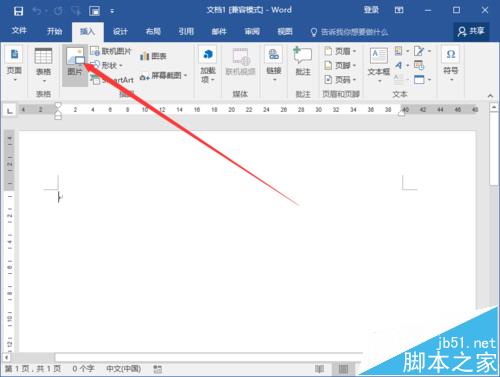Image resolution: width=500 pixels, height=377 pixels.
Task: Click the right indent marker on ruler
Action: tap(402, 113)
